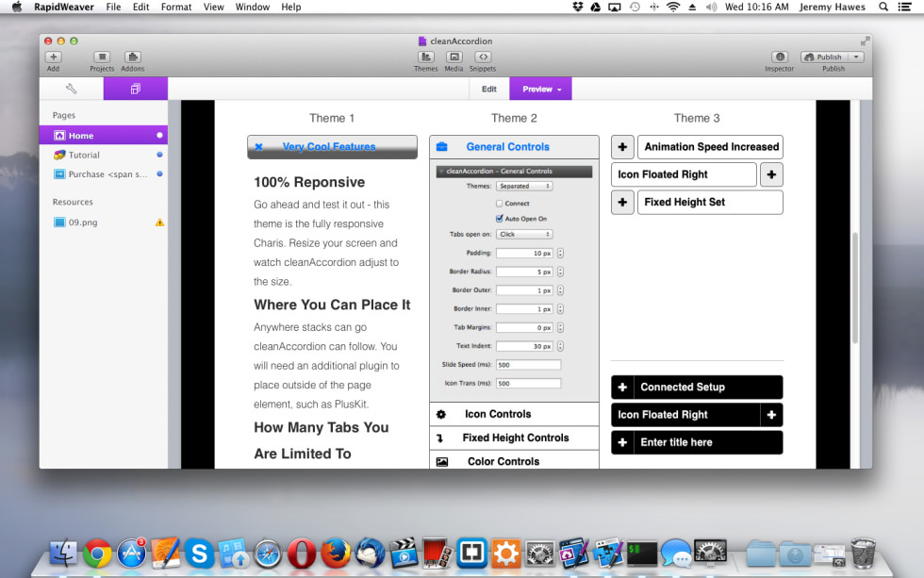Click the Padding stepper arrows

[x=560, y=254]
